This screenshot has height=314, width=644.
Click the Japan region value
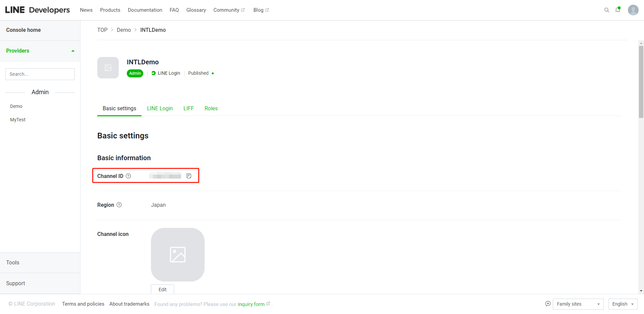pyautogui.click(x=158, y=205)
